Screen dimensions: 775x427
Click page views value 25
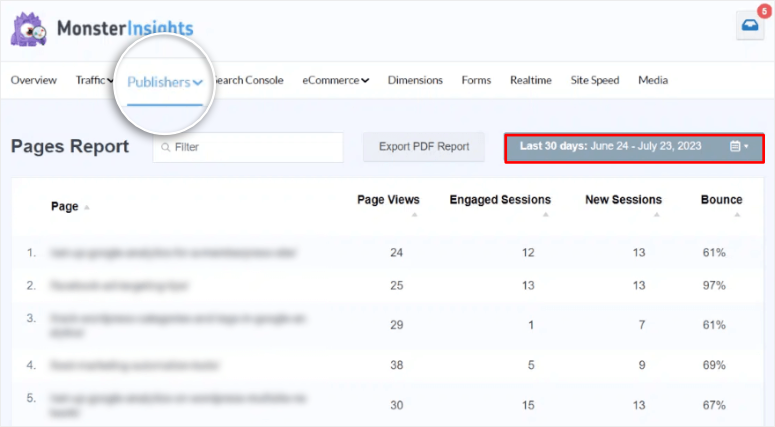click(396, 286)
